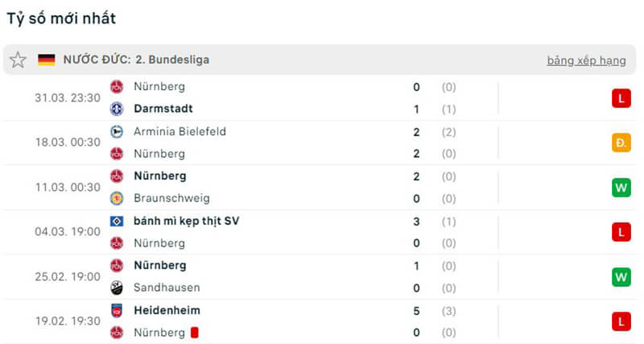Click the orange draw badge for Bielefeld match
Screen dimensions: 644x344
point(621,143)
